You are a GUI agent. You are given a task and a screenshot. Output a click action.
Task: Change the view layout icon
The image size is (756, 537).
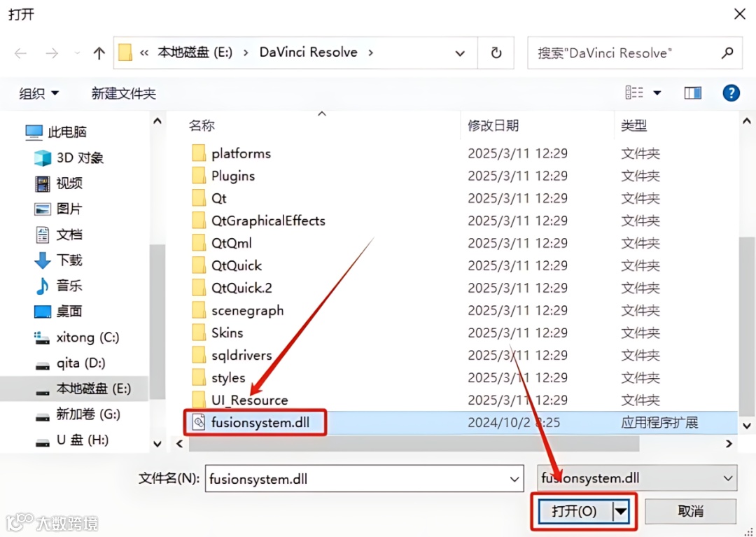tap(634, 92)
